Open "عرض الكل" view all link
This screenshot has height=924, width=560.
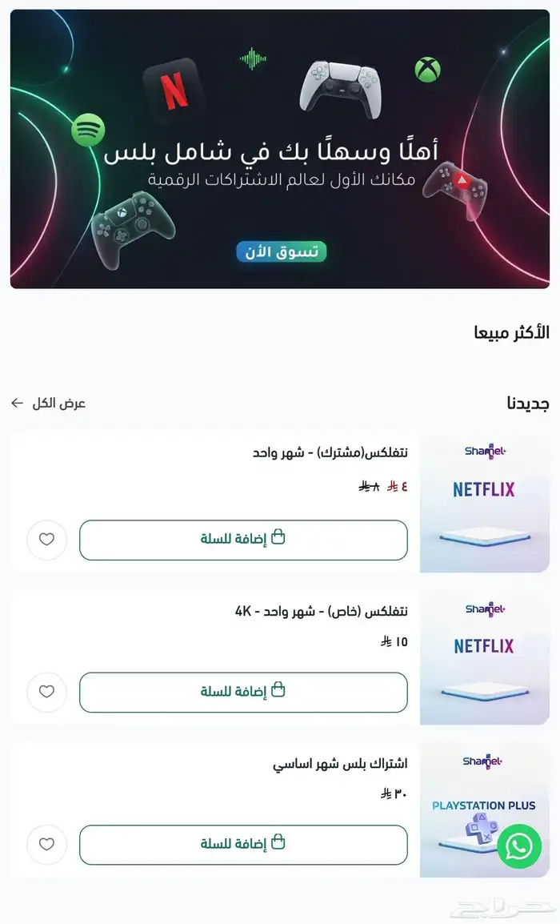coord(50,403)
